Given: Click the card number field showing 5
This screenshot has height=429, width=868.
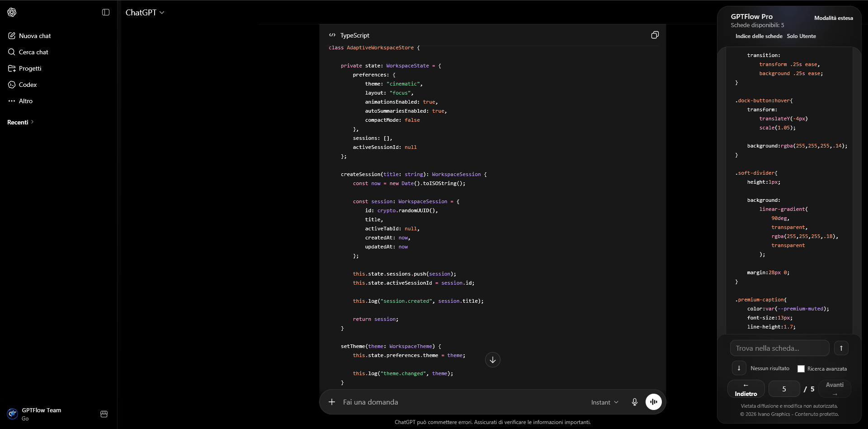Looking at the screenshot, I should [x=784, y=389].
